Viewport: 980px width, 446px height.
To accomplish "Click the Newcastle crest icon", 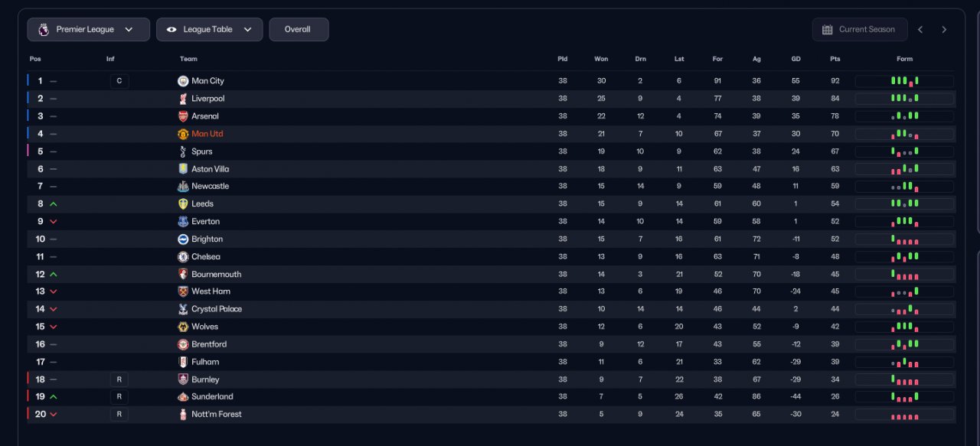I will tap(183, 187).
